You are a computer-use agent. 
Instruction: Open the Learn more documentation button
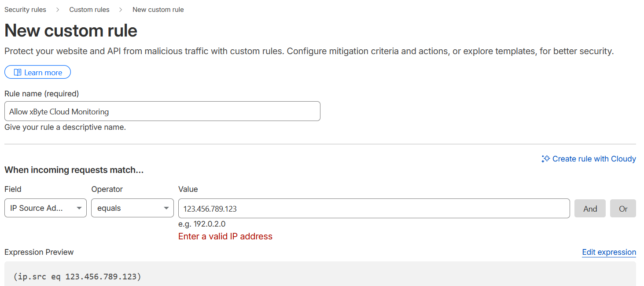point(38,73)
